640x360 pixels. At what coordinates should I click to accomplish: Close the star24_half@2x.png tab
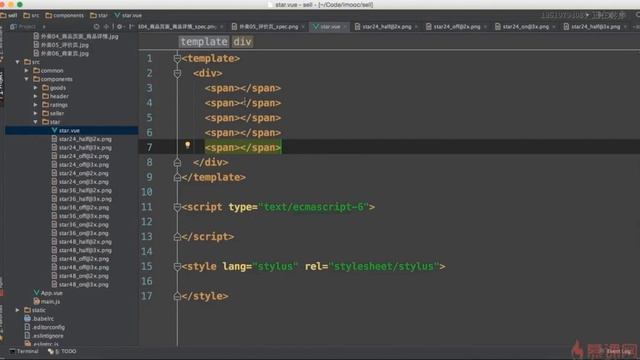[416, 27]
